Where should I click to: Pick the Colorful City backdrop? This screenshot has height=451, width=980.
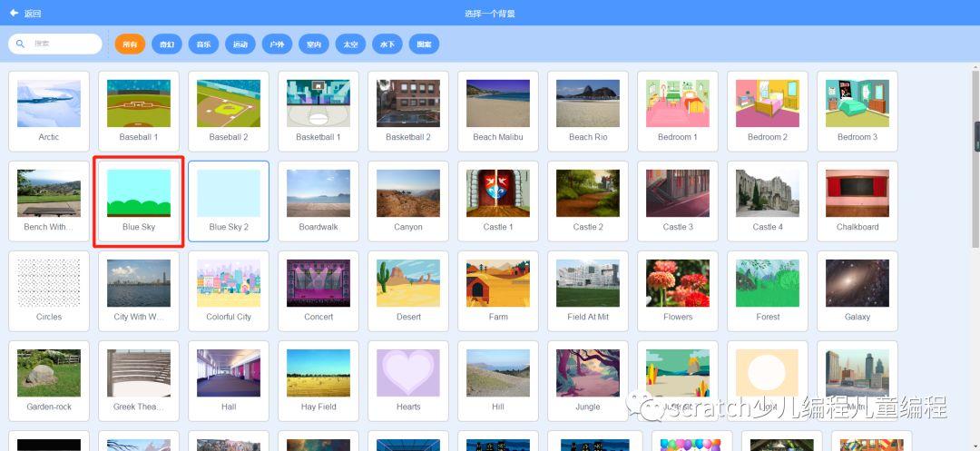coord(229,291)
